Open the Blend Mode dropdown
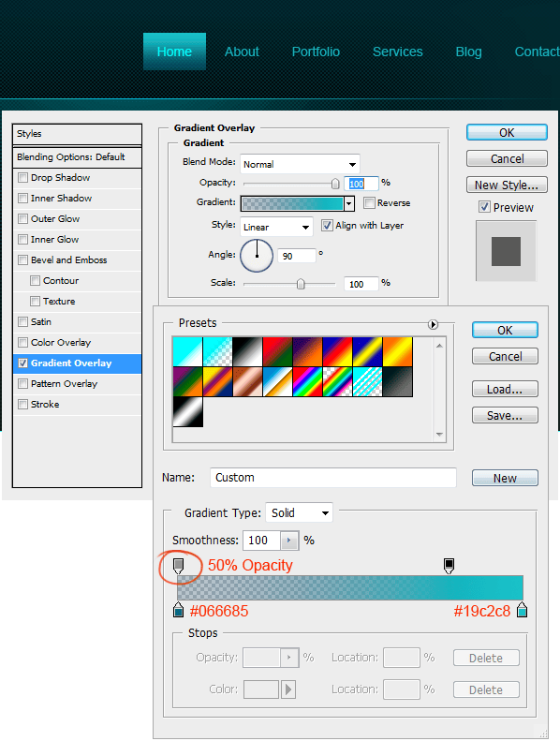The image size is (560, 756). pos(300,164)
